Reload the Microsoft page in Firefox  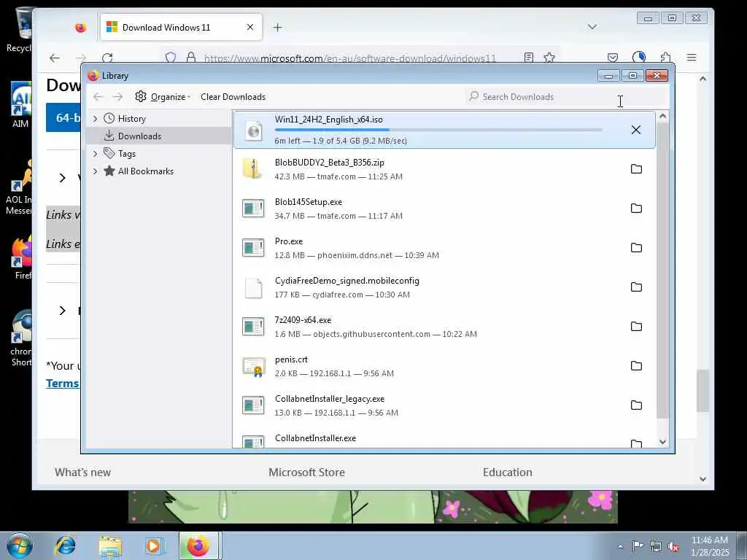107,58
